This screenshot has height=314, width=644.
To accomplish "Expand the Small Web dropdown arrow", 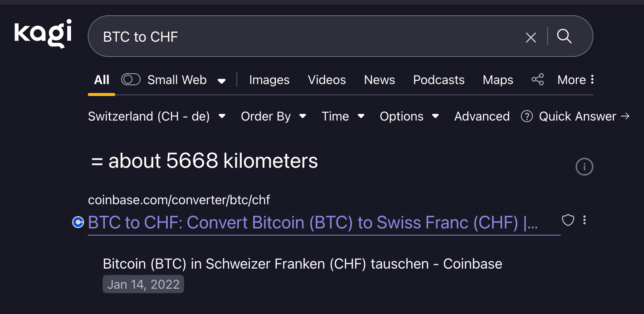I will 222,81.
